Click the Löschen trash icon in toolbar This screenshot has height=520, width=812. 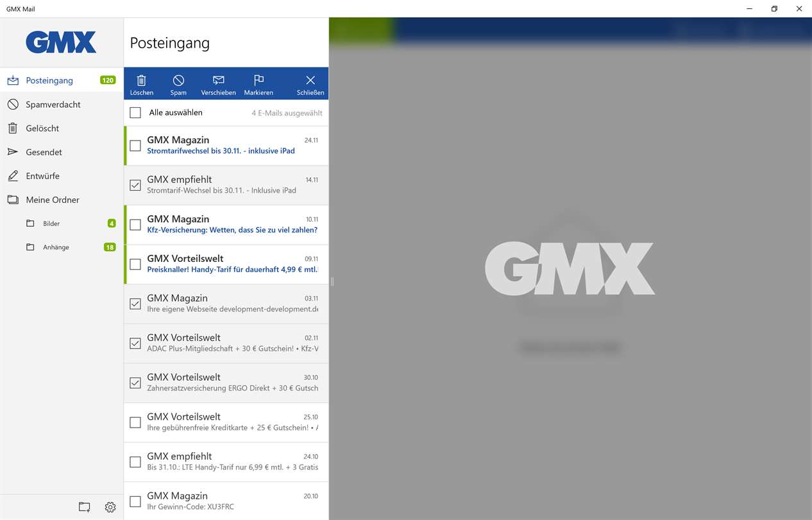pos(142,80)
